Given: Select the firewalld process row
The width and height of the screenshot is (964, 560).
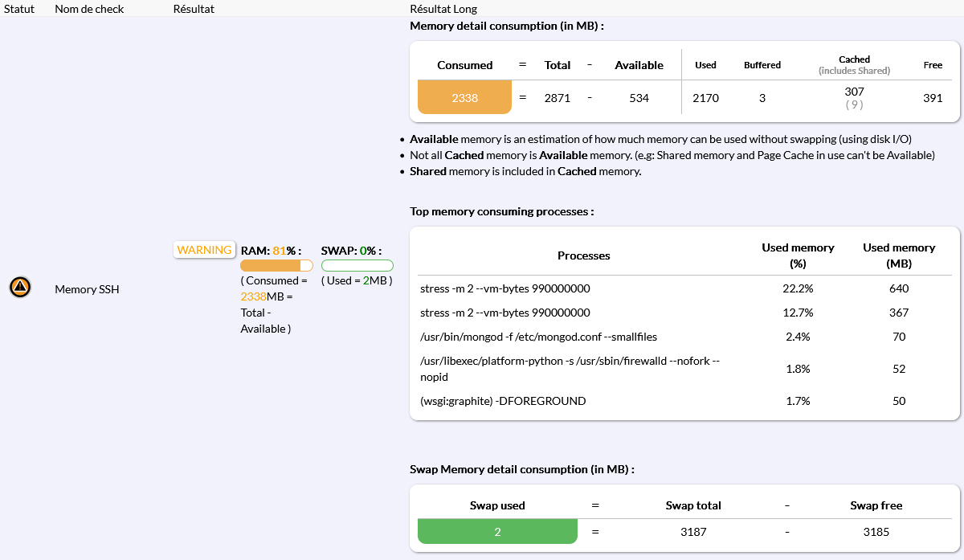Looking at the screenshot, I should coord(569,369).
